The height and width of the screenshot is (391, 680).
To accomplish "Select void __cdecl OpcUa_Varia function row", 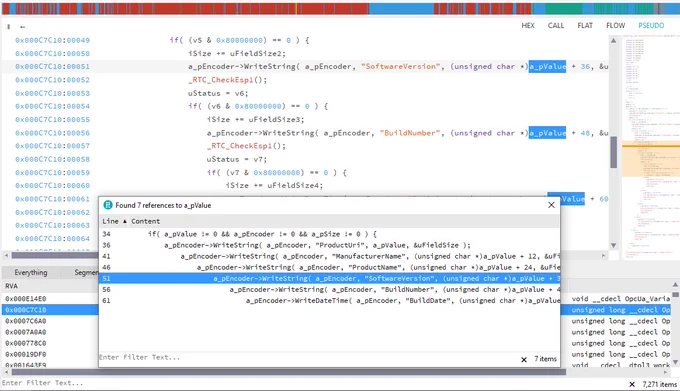I will (621, 299).
